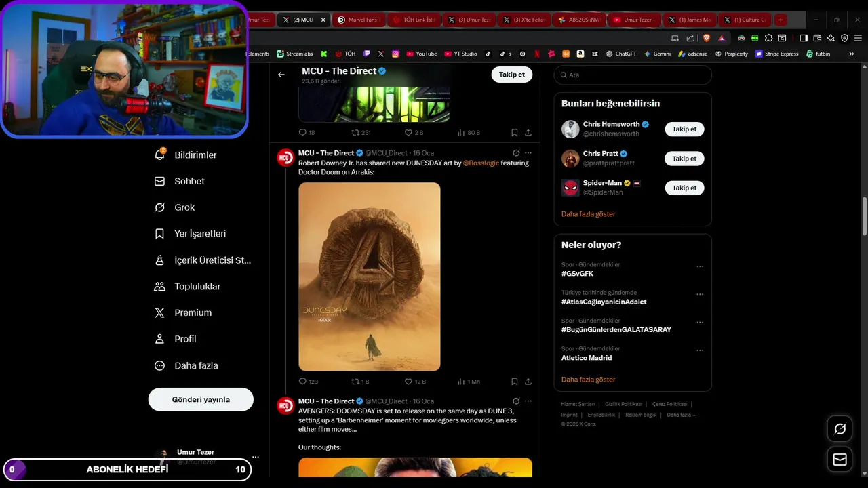The image size is (868, 488).
Task: Share the DUNESDAY art post
Action: pyautogui.click(x=528, y=382)
